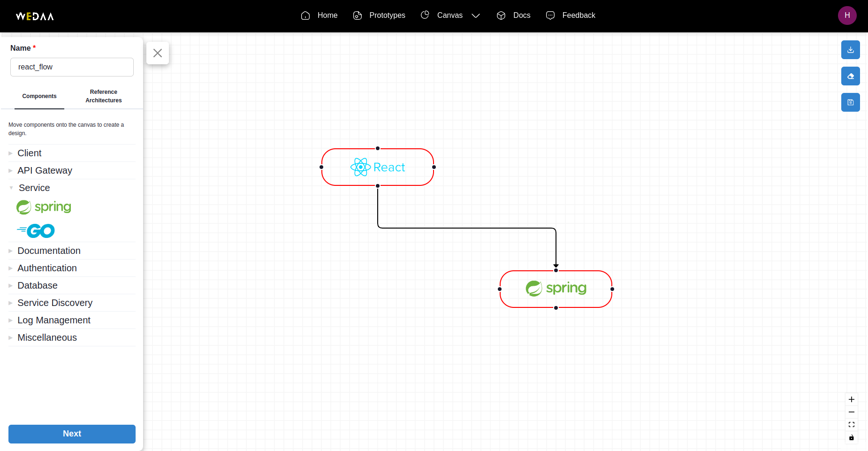Select the edge connecting React to Spring

tap(467, 228)
